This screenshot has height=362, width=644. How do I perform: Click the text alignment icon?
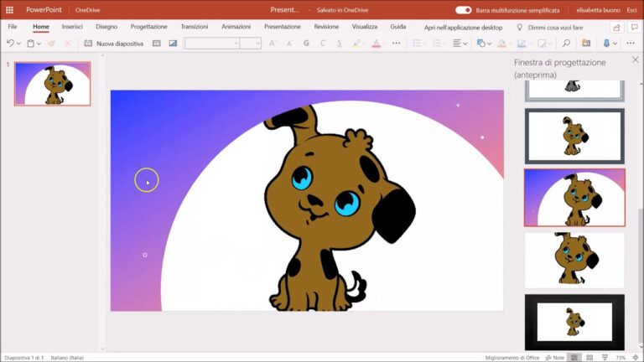coord(457,43)
